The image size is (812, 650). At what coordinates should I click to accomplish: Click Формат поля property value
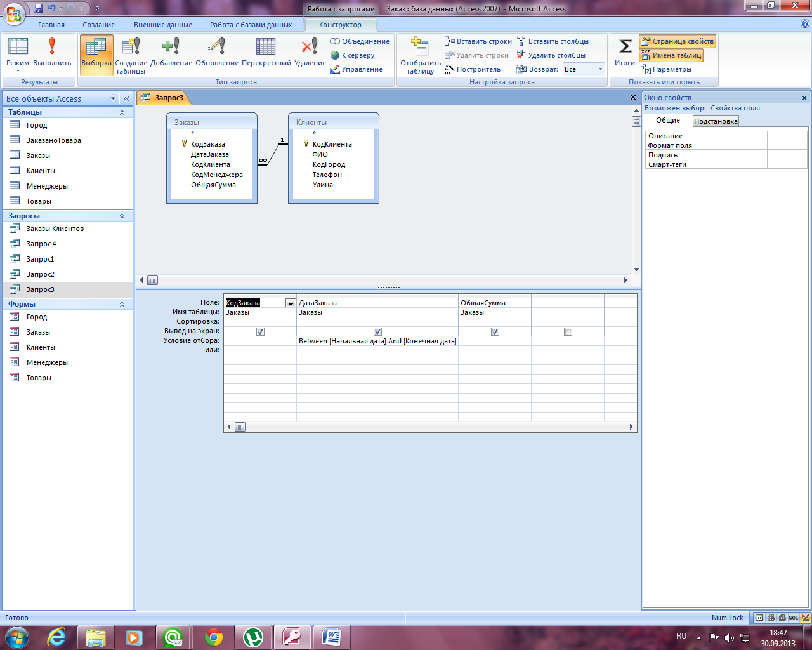click(x=787, y=145)
